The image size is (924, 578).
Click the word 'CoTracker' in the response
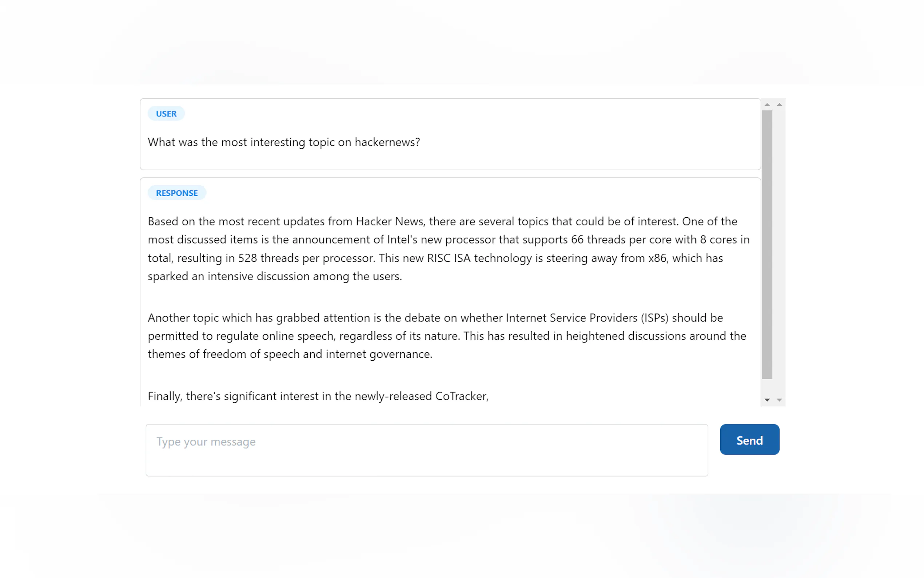coord(461,396)
